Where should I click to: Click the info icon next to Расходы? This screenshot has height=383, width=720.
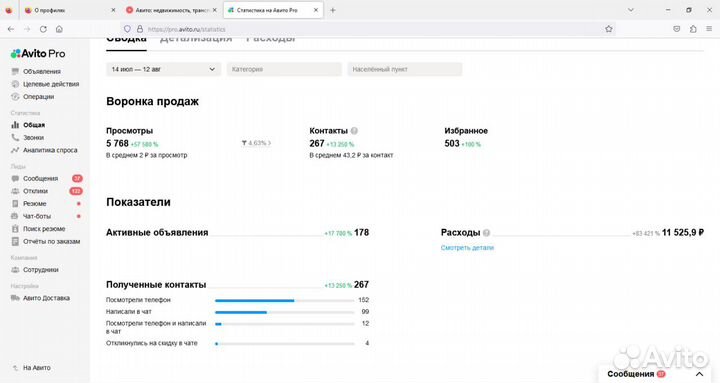click(486, 233)
